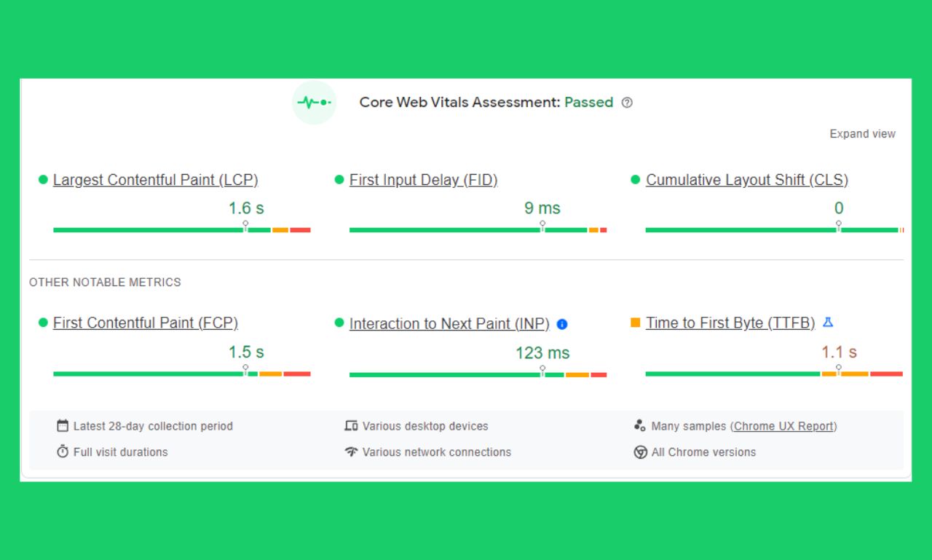Click the samples icon near Chrome UX Report
The height and width of the screenshot is (560, 932).
641,425
